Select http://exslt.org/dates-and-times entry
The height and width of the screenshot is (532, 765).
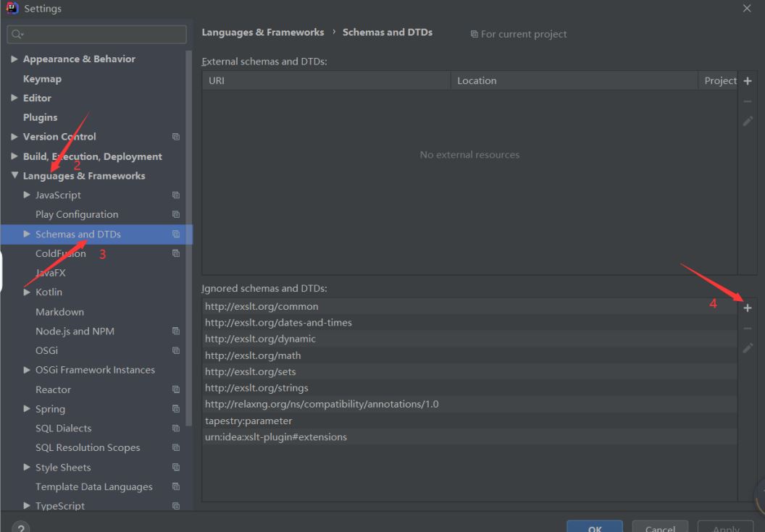(x=469, y=323)
